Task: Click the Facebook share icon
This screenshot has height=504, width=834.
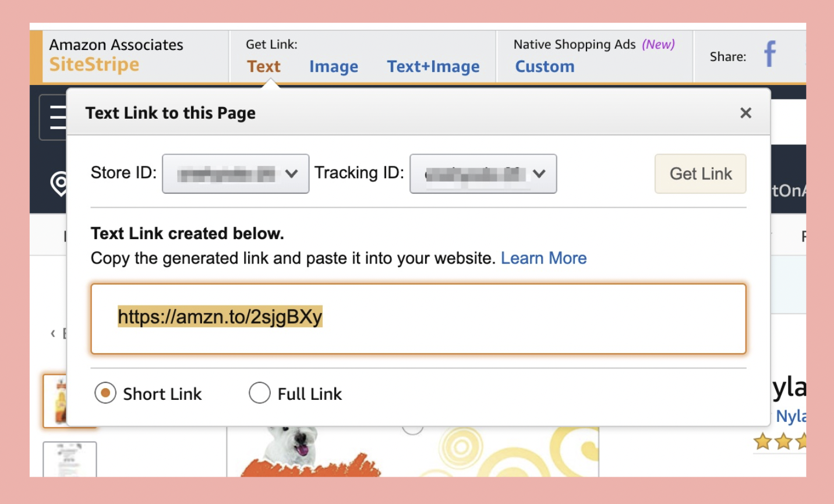Action: click(769, 54)
